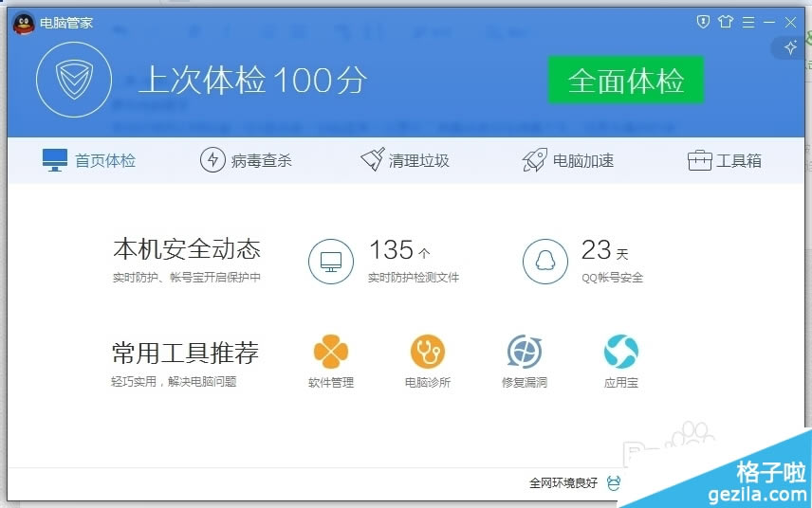Click the QQ avatar in title bar

tap(23, 23)
